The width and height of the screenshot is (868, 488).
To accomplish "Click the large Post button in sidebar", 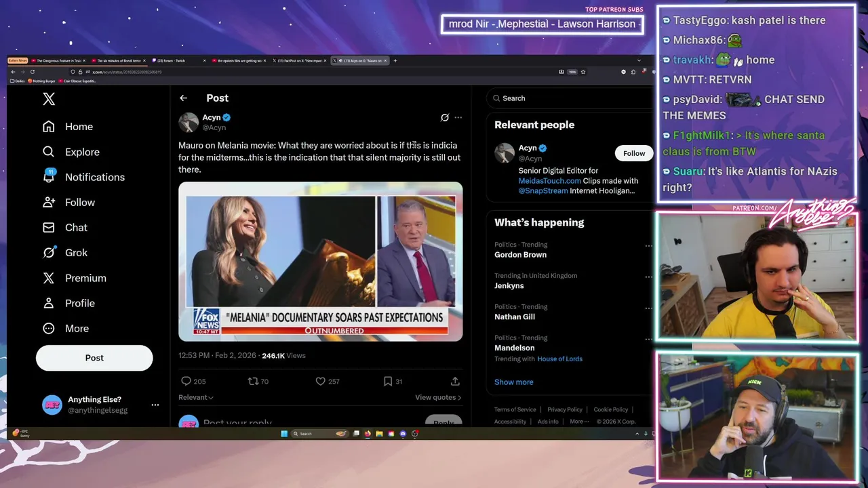I will coord(94,358).
